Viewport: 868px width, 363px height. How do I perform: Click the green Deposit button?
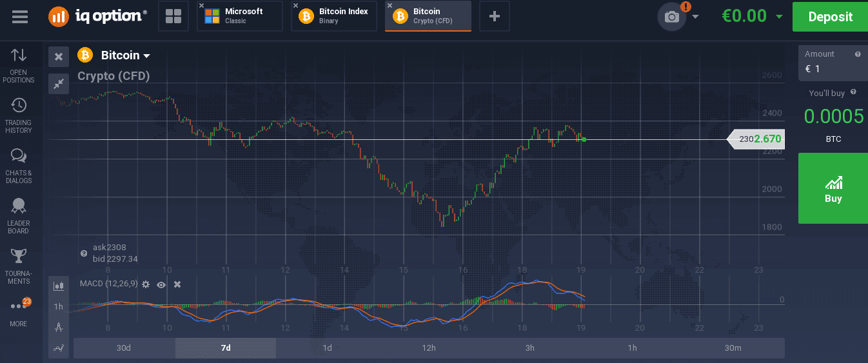click(830, 17)
